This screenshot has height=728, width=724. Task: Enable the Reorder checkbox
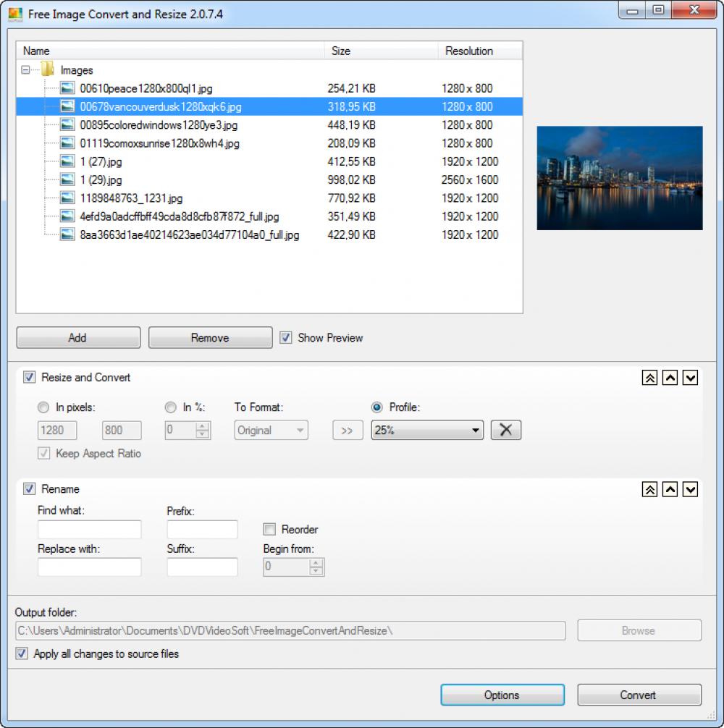pos(269,529)
